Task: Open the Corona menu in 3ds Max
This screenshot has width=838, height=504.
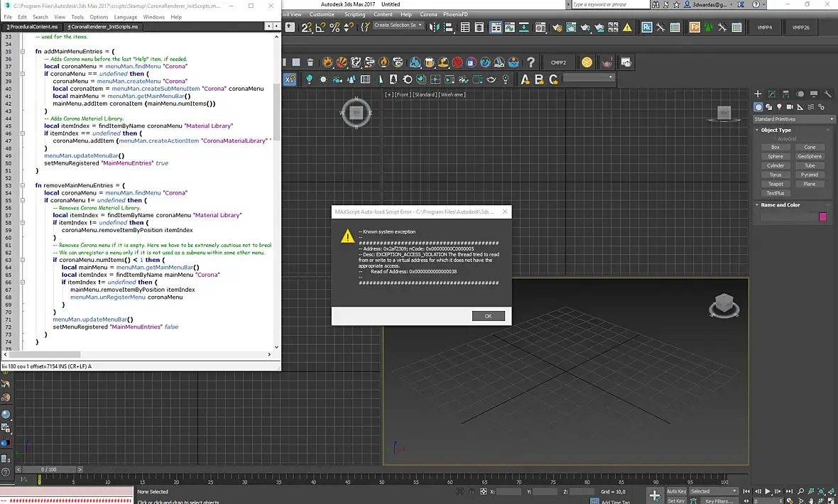Action: click(x=428, y=14)
